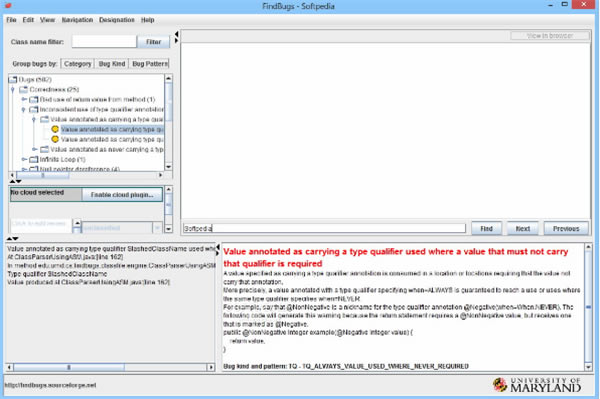Select the Bug Pattern grouping header
Screen dimensions: 600x399
pos(150,64)
